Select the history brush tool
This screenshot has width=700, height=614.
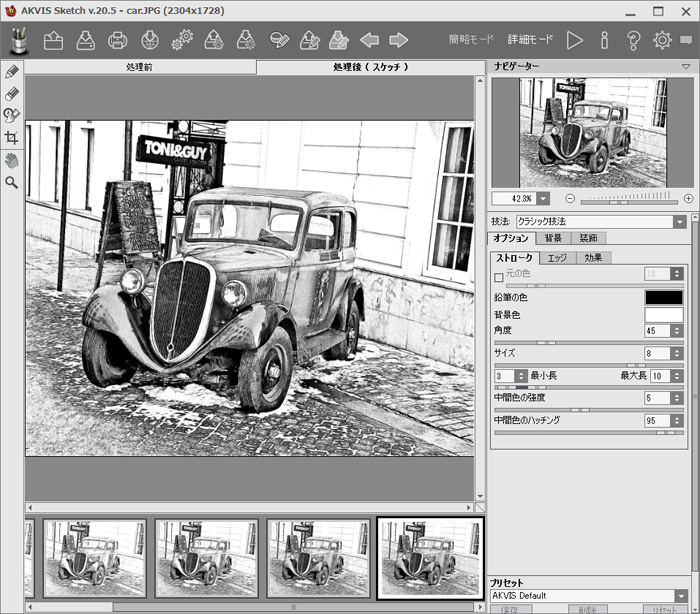(12, 115)
